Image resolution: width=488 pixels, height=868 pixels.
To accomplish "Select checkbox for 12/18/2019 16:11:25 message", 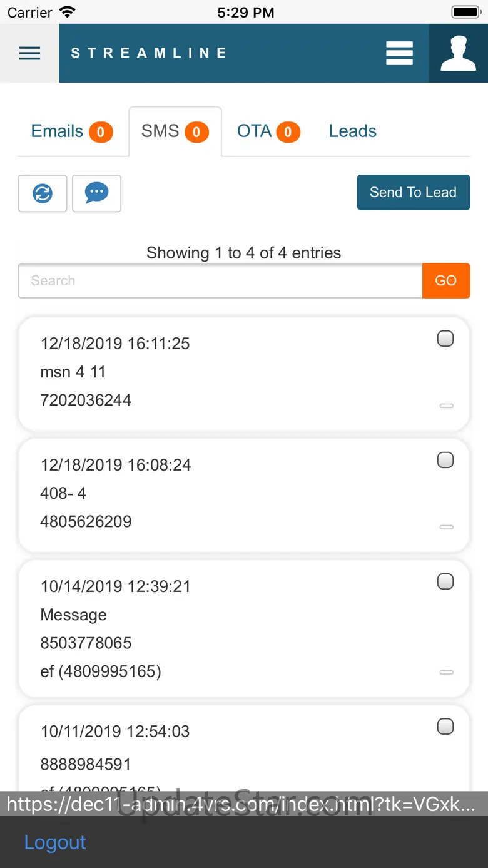I will [445, 339].
